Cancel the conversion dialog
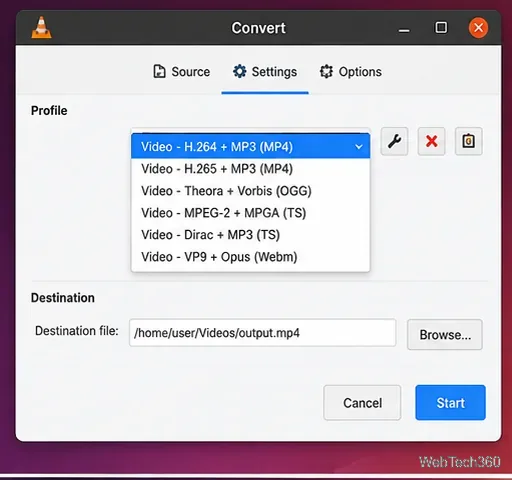 coord(362,403)
